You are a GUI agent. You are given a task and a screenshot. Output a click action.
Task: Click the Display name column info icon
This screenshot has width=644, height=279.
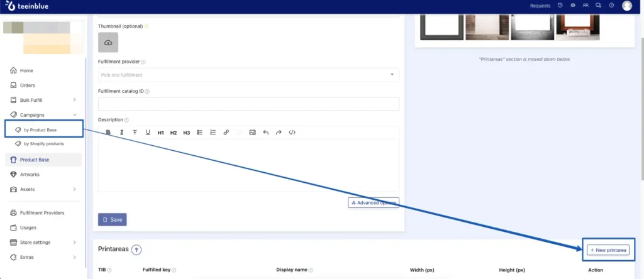pos(311,270)
